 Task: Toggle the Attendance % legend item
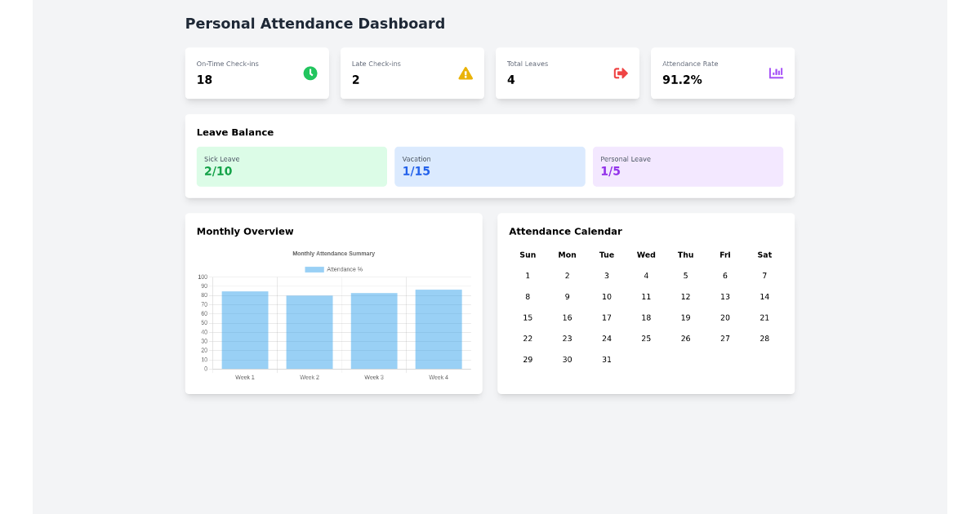pyautogui.click(x=332, y=268)
